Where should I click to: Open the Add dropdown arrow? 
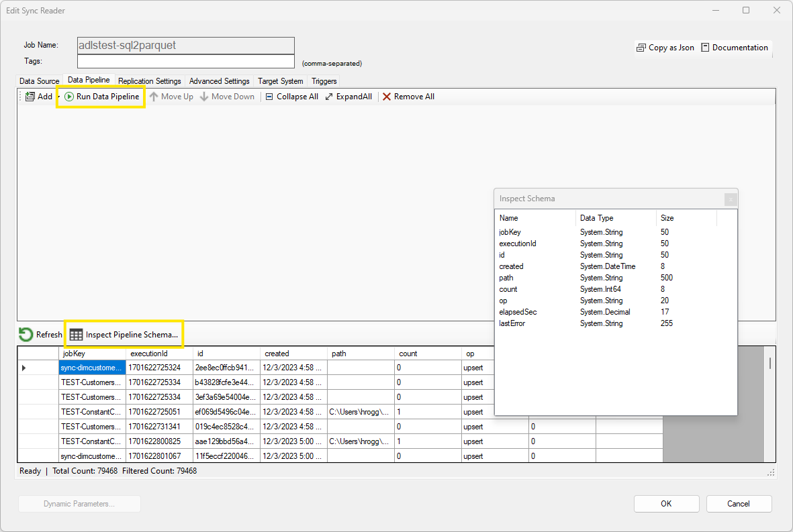58,97
